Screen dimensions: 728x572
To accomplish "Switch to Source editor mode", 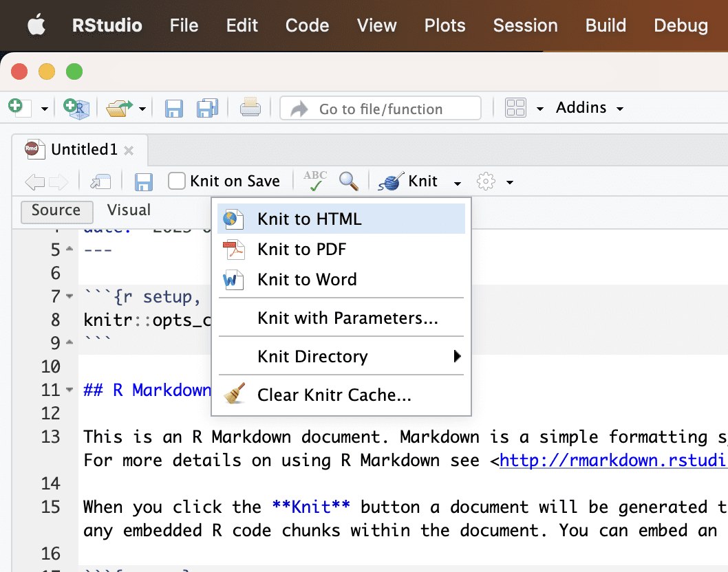I will point(56,210).
